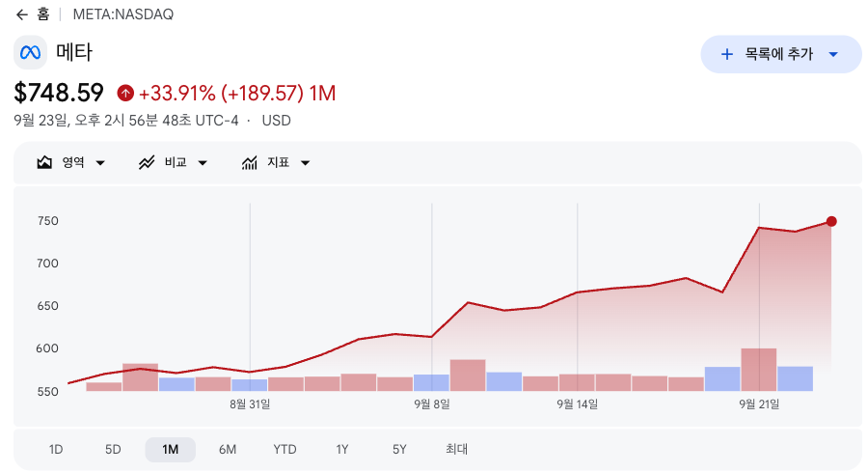
Task: Click the 600 y-axis label
Action: click(47, 348)
